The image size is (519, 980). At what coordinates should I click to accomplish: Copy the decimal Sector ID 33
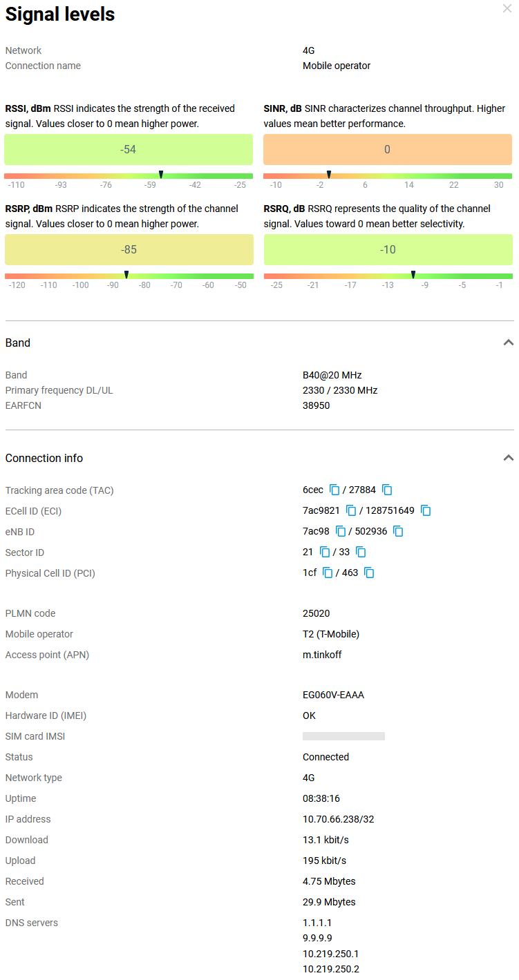tap(361, 552)
